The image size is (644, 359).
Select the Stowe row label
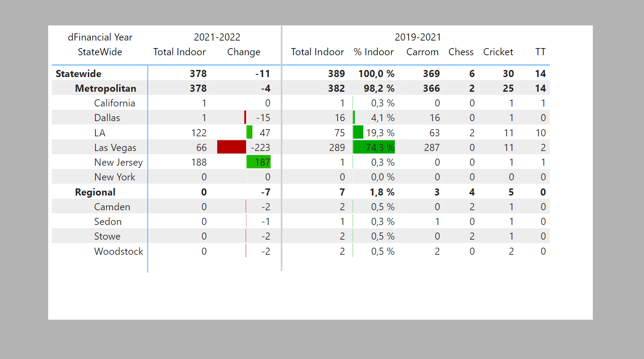107,236
